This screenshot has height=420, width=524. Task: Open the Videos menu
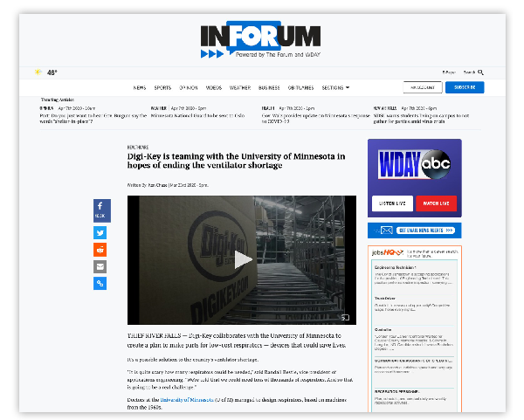[214, 87]
